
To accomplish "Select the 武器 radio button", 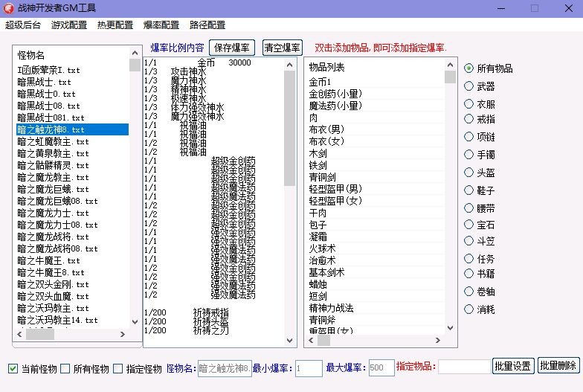I will [469, 86].
